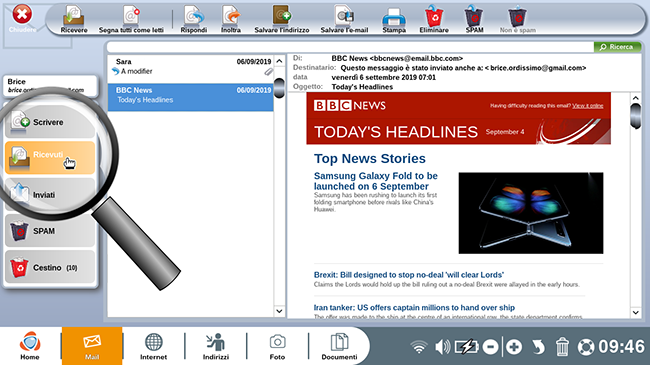Delete the email with Eliminare
The height and width of the screenshot is (365, 650).
coord(434,19)
